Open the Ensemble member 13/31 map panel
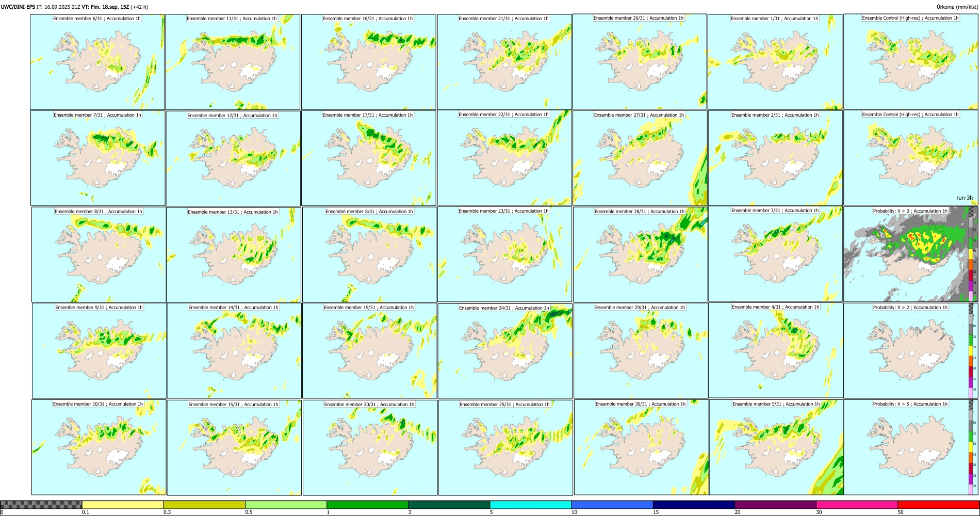Viewport: 980px width, 516px height. click(234, 255)
